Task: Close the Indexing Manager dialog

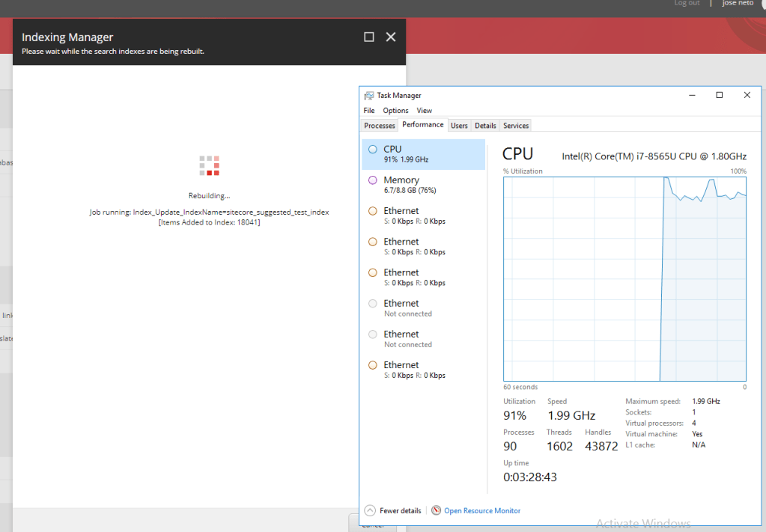Action: pos(390,37)
